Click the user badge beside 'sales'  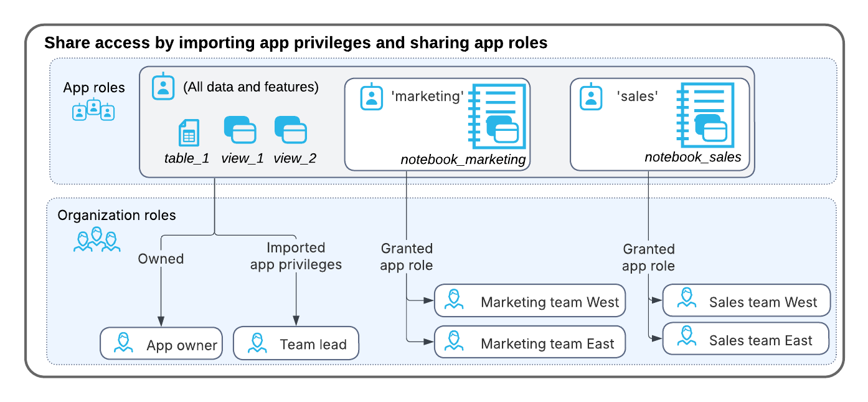pyautogui.click(x=592, y=97)
